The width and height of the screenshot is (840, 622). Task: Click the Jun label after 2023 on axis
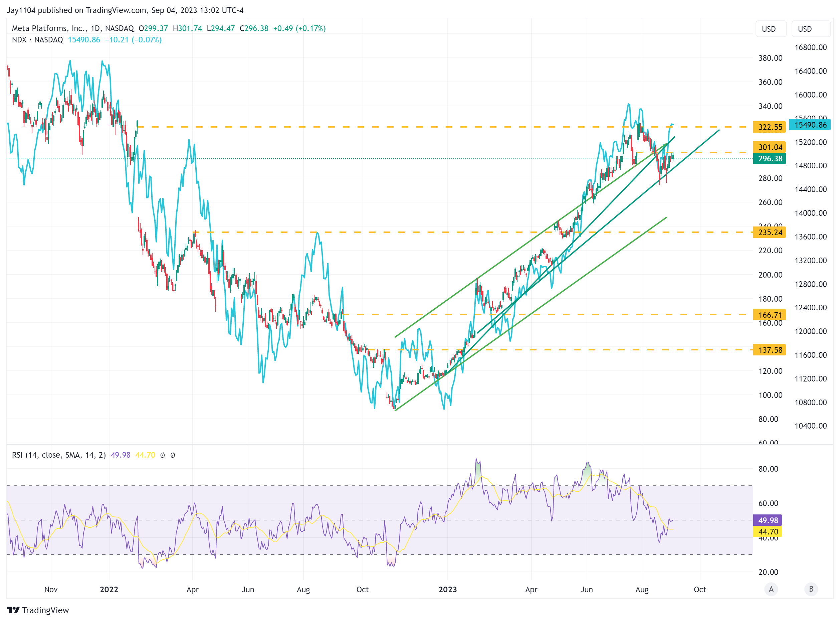[587, 590]
